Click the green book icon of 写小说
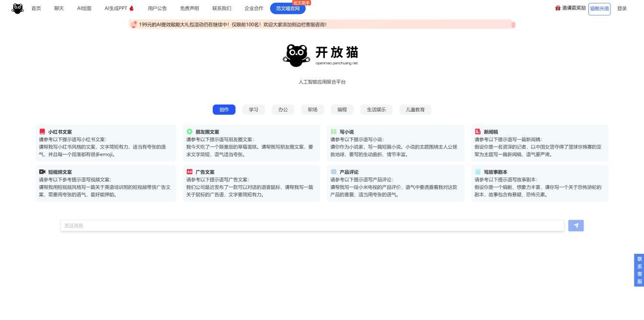 [x=333, y=131]
